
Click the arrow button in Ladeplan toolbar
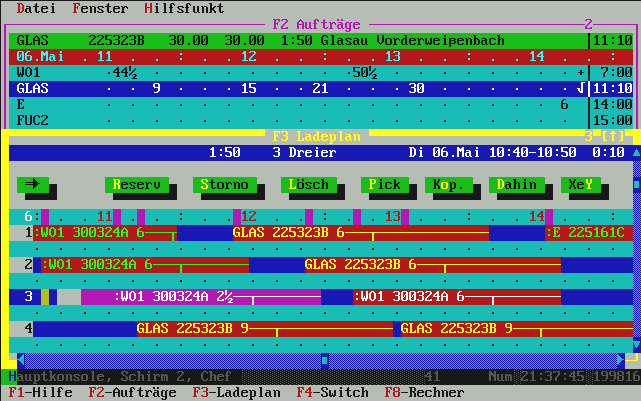(31, 184)
